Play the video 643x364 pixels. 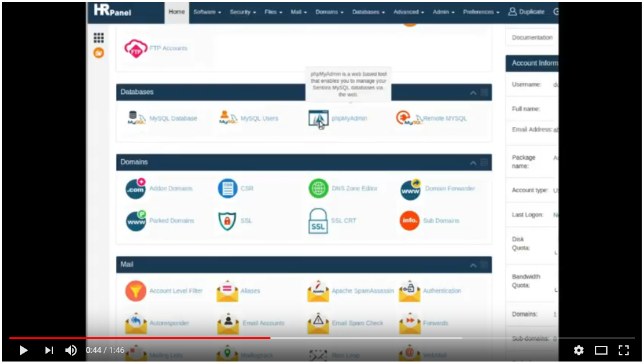(x=24, y=350)
